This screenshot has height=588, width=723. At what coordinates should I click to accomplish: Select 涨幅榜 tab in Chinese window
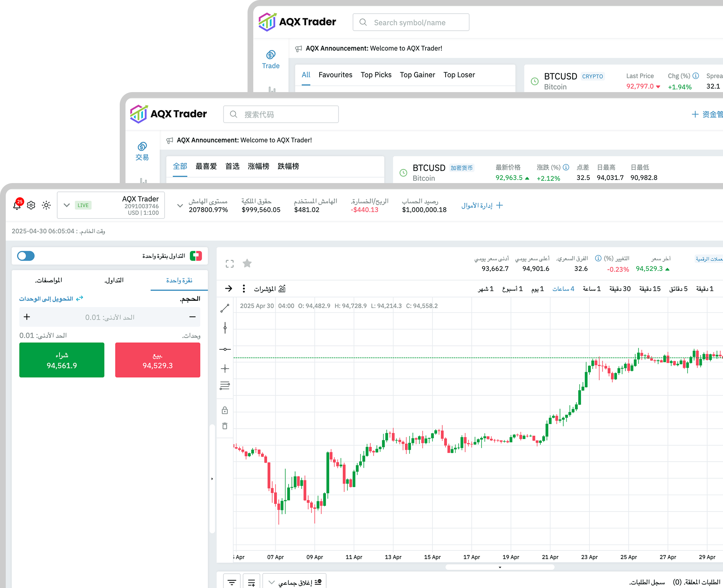[258, 166]
